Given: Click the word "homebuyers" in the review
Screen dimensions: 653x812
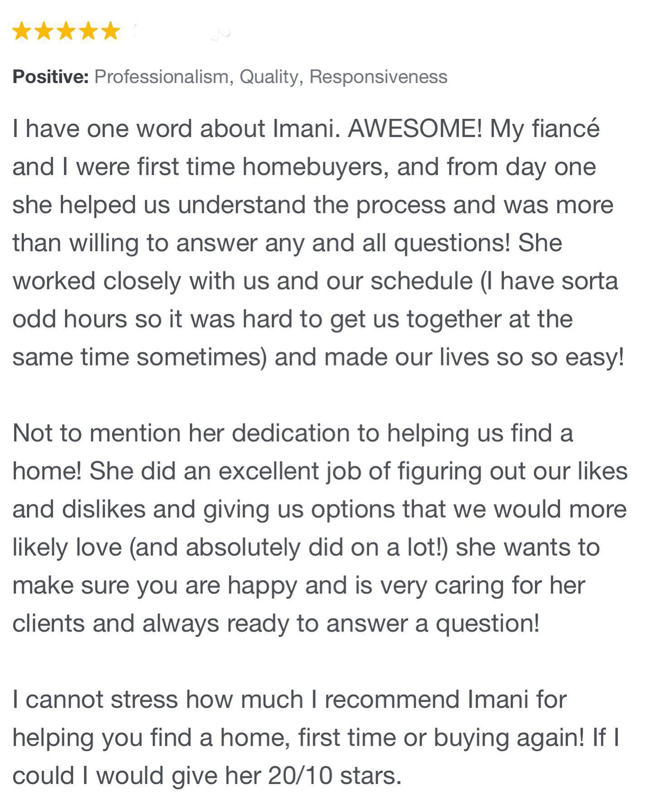Looking at the screenshot, I should (315, 167).
